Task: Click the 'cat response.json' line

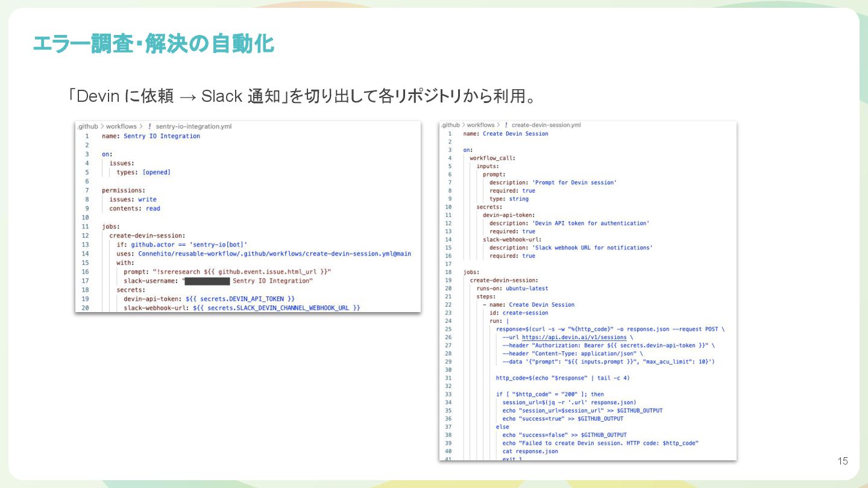Action: (530, 451)
